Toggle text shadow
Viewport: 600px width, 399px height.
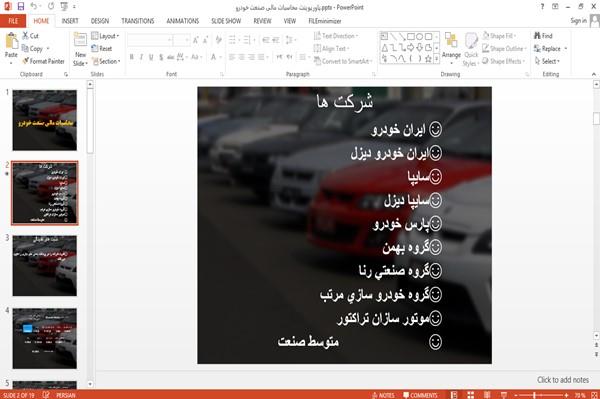161,57
